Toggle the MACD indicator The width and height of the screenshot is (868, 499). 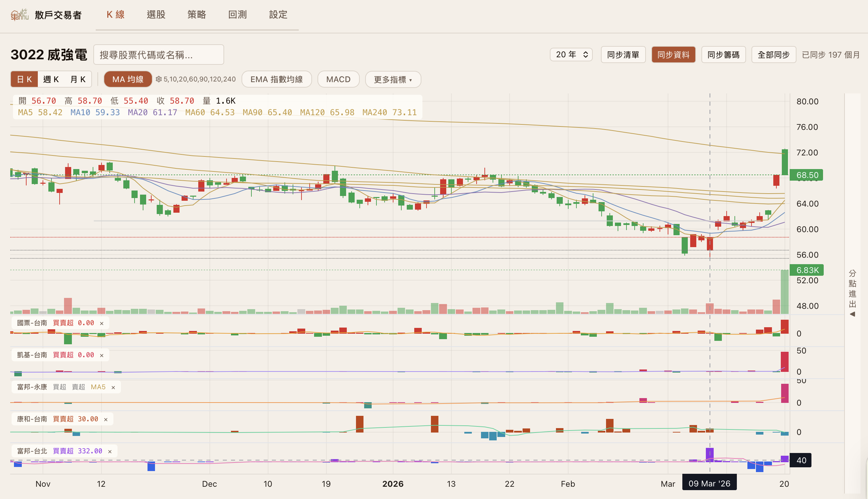pyautogui.click(x=338, y=79)
